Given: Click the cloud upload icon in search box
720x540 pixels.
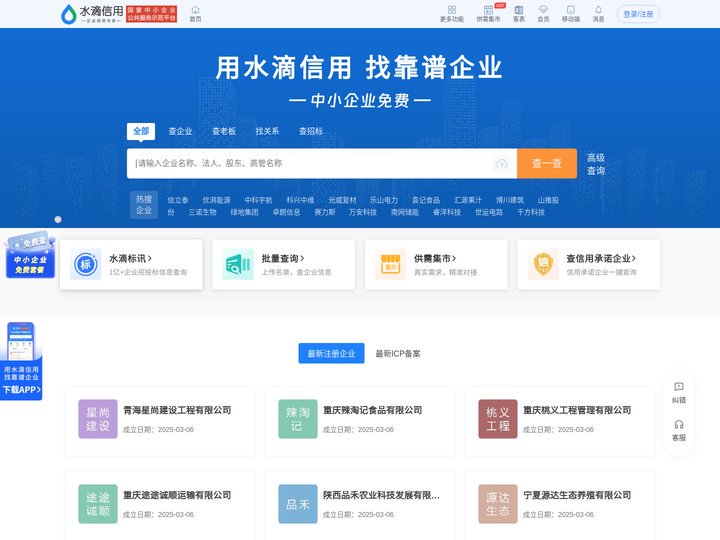Looking at the screenshot, I should click(501, 163).
